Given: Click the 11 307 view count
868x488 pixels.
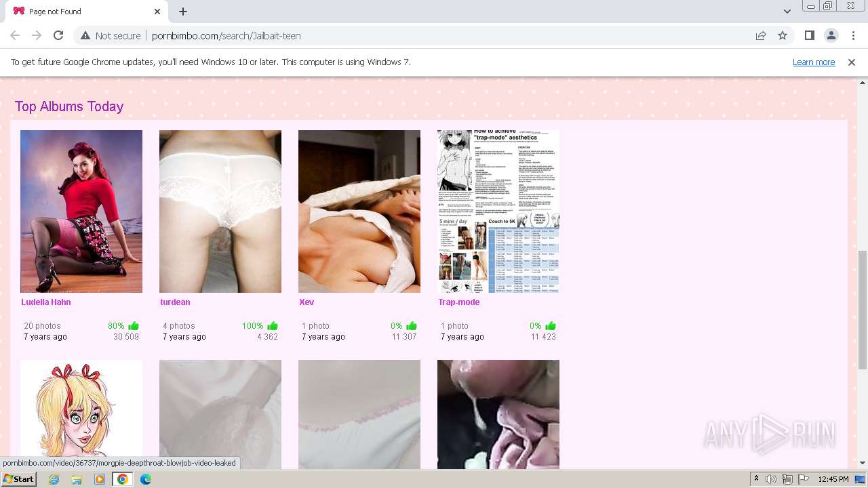Looking at the screenshot, I should [404, 337].
